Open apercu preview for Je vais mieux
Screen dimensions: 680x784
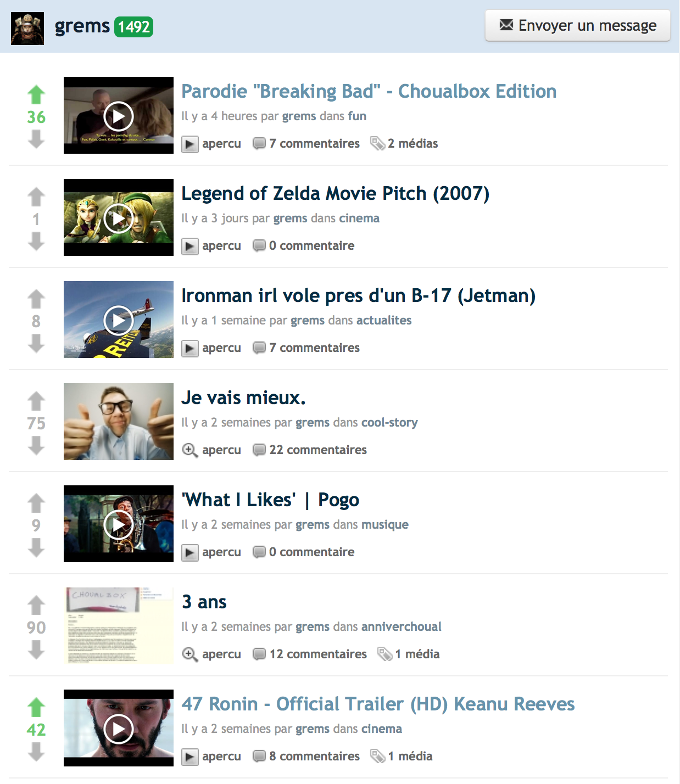[x=212, y=450]
